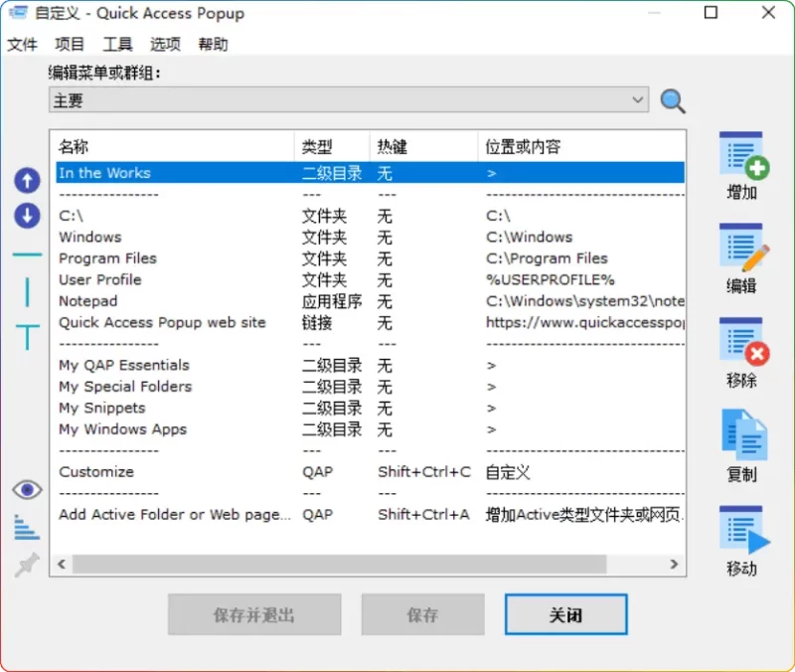
Task: Open search using the magnifying glass icon
Action: pyautogui.click(x=673, y=101)
